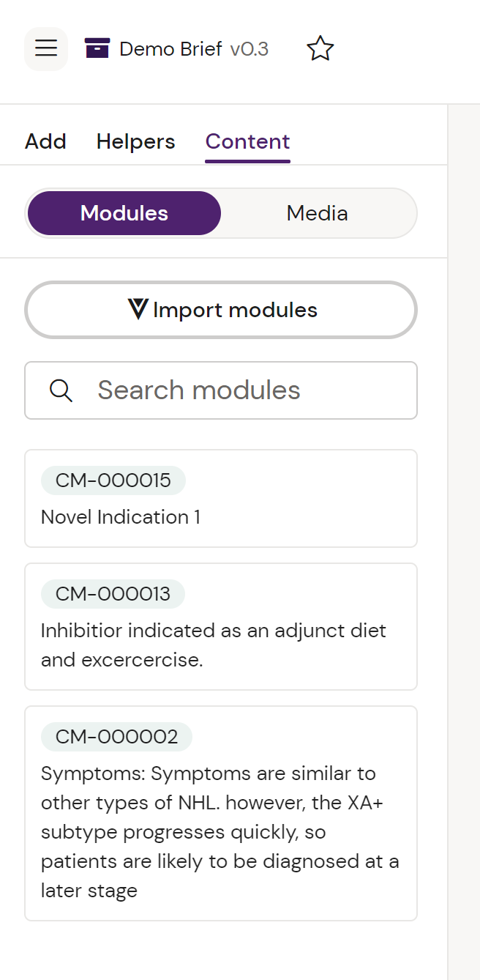Toggle to Media view

[317, 213]
